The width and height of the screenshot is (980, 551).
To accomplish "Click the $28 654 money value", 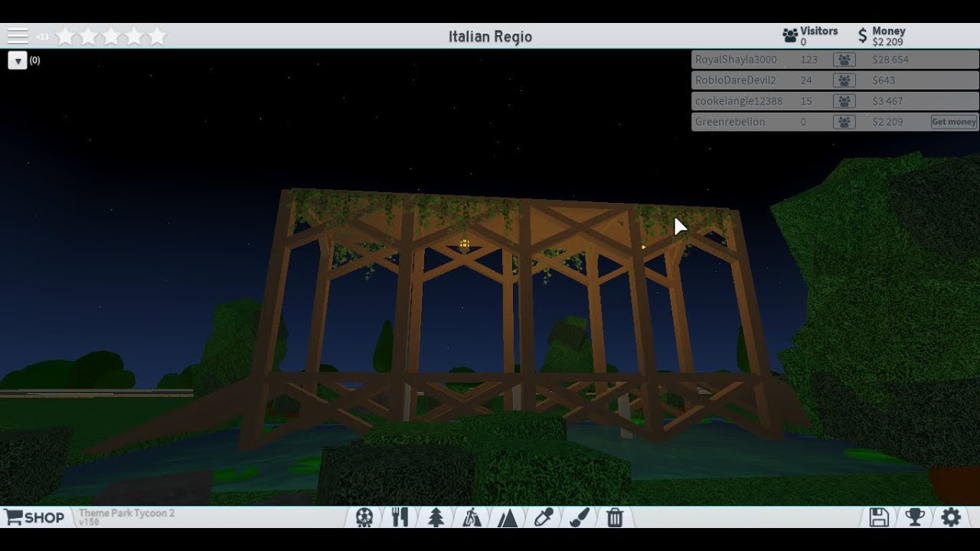I will (x=890, y=60).
